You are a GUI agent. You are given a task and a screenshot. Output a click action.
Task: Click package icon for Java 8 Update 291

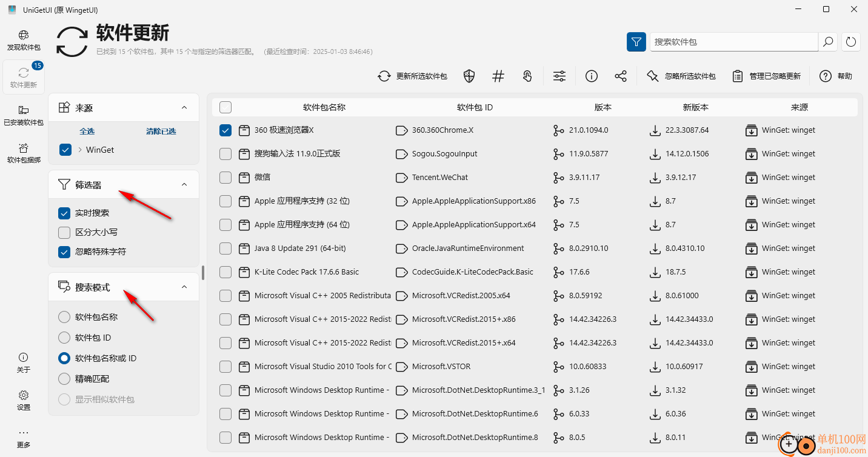click(244, 249)
